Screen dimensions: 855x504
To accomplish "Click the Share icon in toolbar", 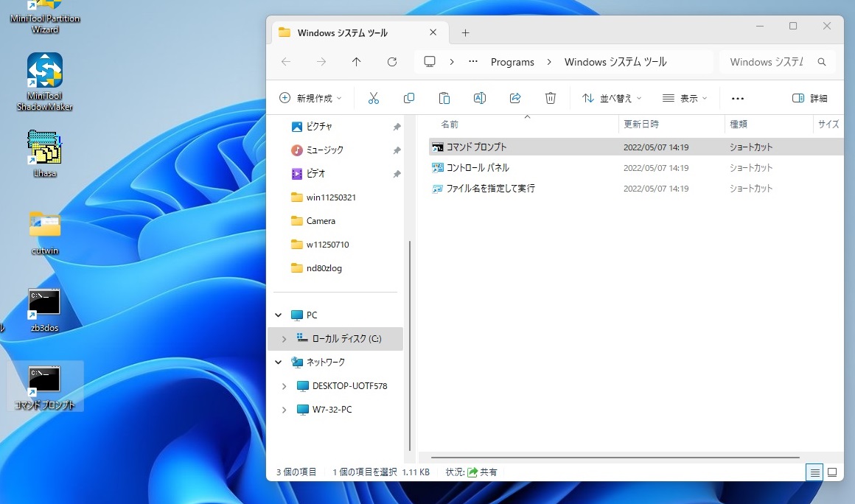I will (515, 98).
